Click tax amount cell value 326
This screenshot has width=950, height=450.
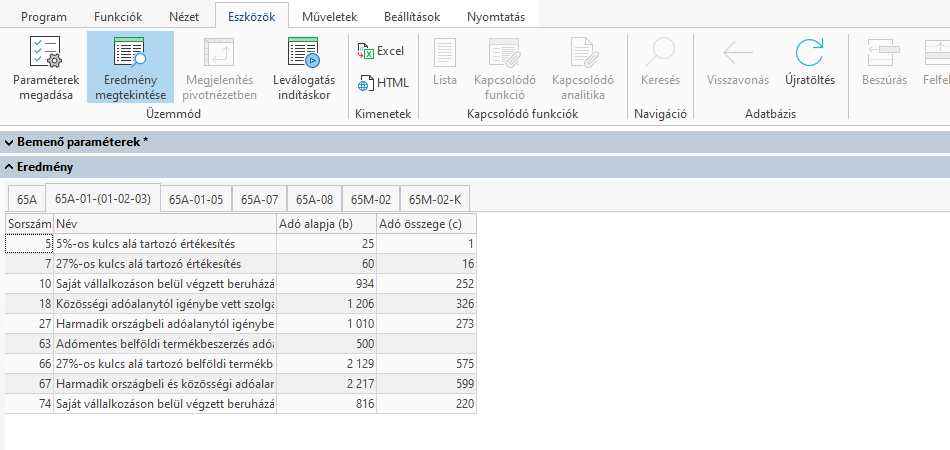pos(427,304)
